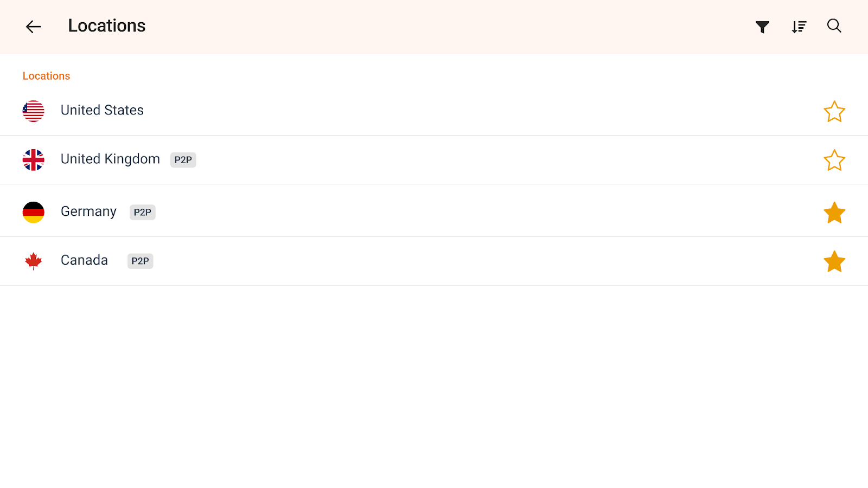Go back using the arrow icon
The width and height of the screenshot is (868, 488).
pos(33,27)
